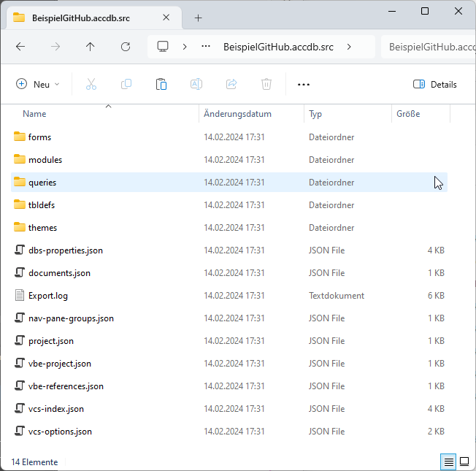476x471 pixels.
Task: Select the file name vcs-options.json
Action: pyautogui.click(x=60, y=432)
